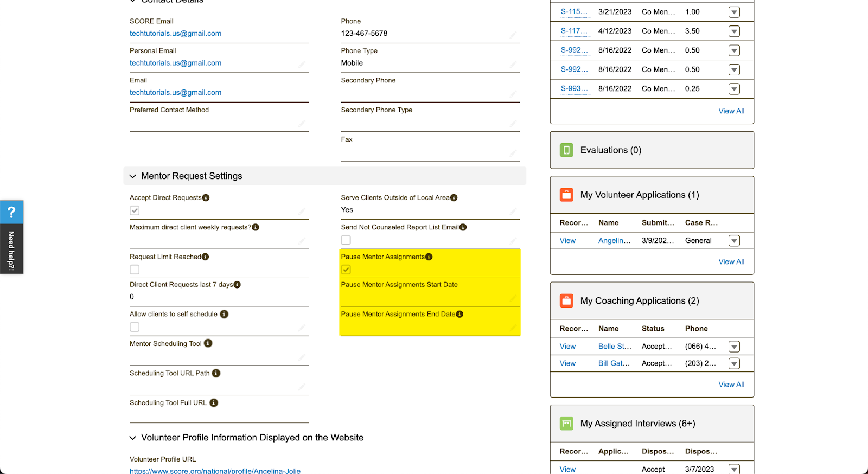The height and width of the screenshot is (474, 868).
Task: Toggle Send Not Counseled Report List Email checkbox
Action: point(346,240)
